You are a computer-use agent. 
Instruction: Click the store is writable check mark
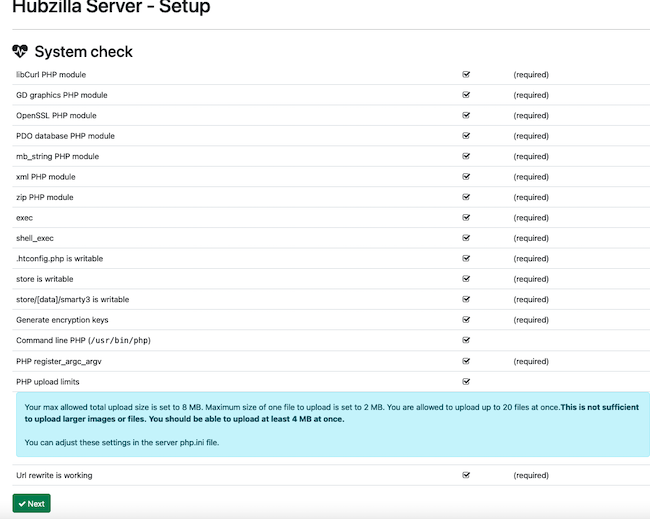[466, 279]
